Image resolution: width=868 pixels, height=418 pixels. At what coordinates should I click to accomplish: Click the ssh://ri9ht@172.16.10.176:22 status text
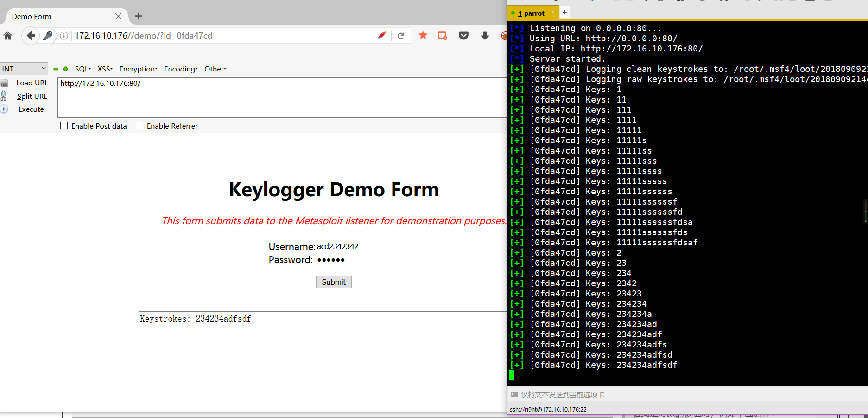(548, 409)
